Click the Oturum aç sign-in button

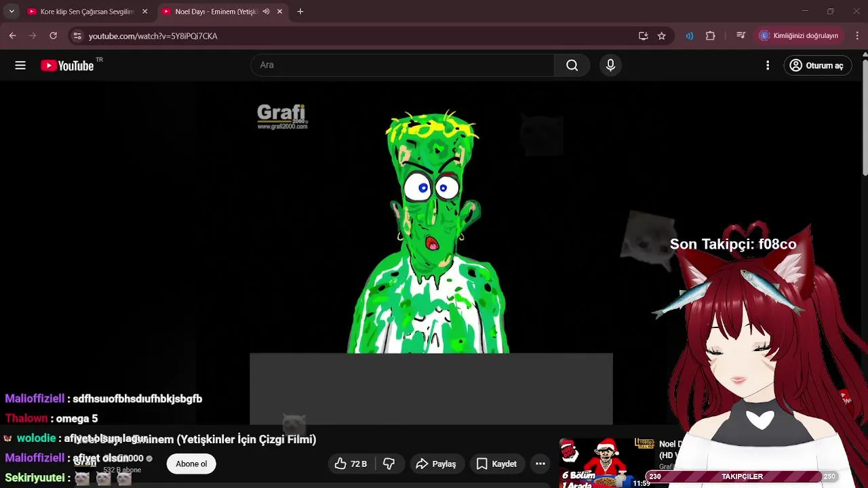tap(818, 65)
